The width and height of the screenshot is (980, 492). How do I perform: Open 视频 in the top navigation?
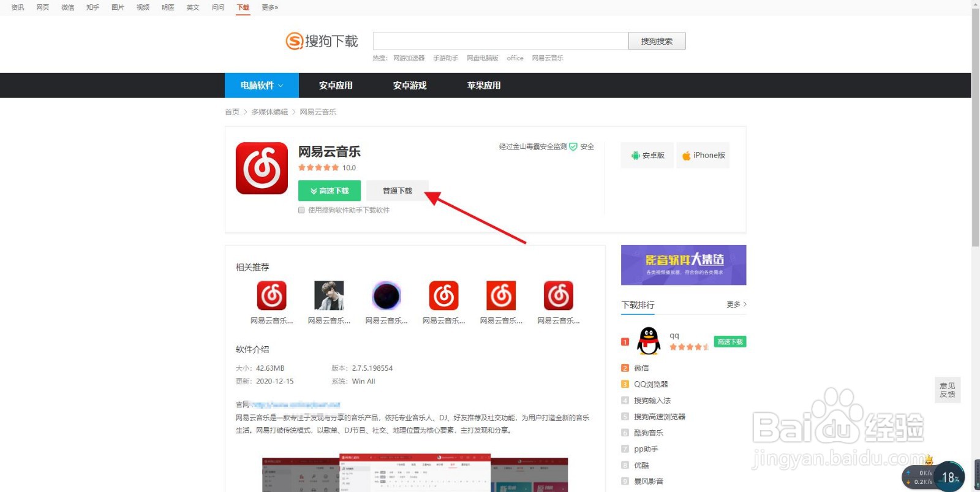(x=143, y=7)
